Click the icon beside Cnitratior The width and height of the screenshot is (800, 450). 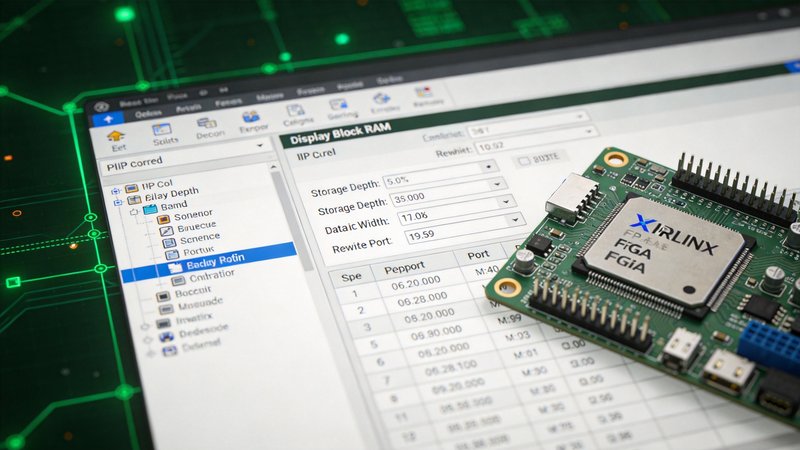[179, 280]
